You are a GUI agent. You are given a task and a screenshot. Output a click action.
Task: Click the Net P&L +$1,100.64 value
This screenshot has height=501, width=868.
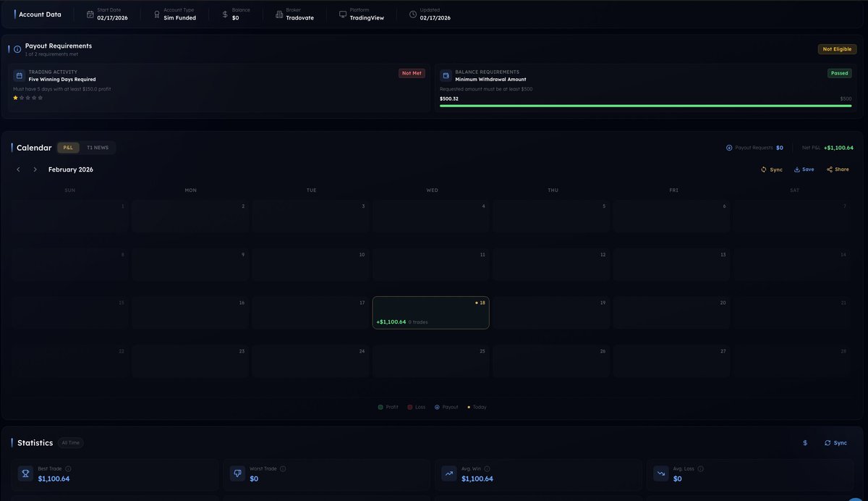coord(838,148)
